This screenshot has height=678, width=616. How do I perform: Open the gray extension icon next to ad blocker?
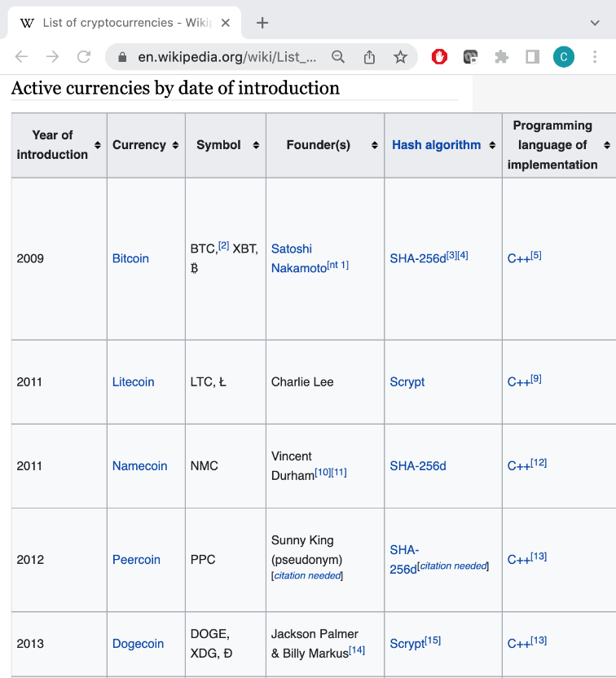click(470, 57)
